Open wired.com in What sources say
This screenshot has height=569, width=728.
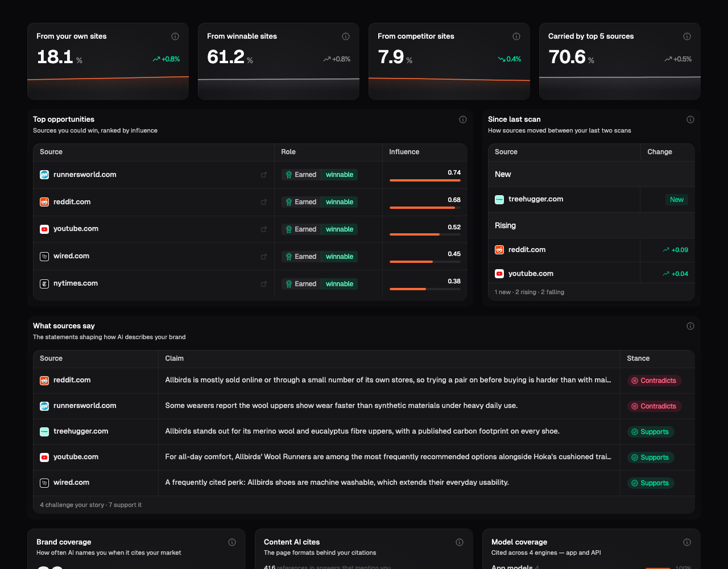(71, 483)
